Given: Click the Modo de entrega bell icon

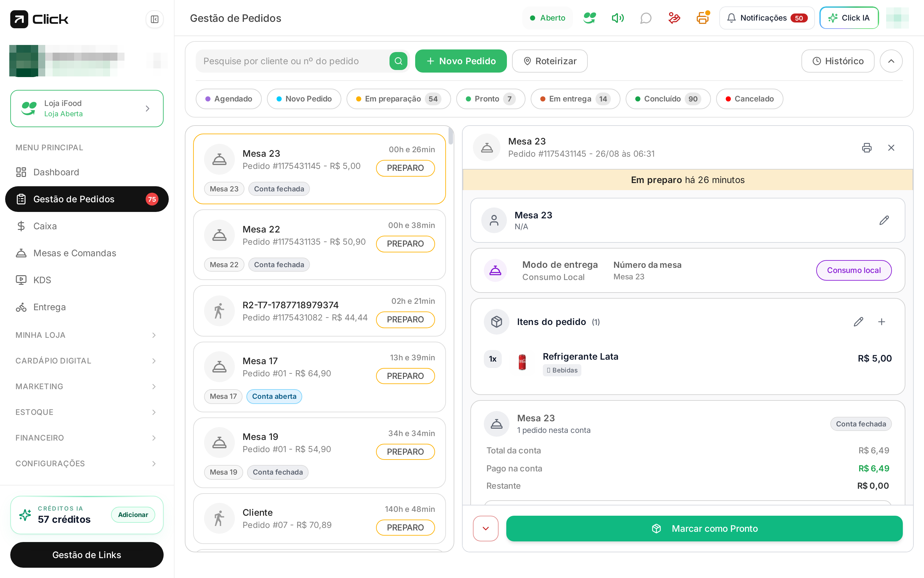Looking at the screenshot, I should coord(495,270).
